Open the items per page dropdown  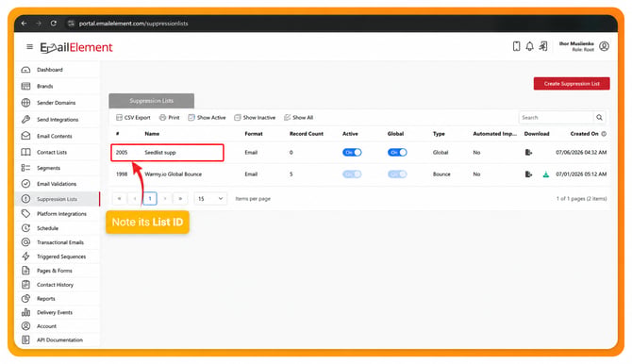pyautogui.click(x=210, y=198)
